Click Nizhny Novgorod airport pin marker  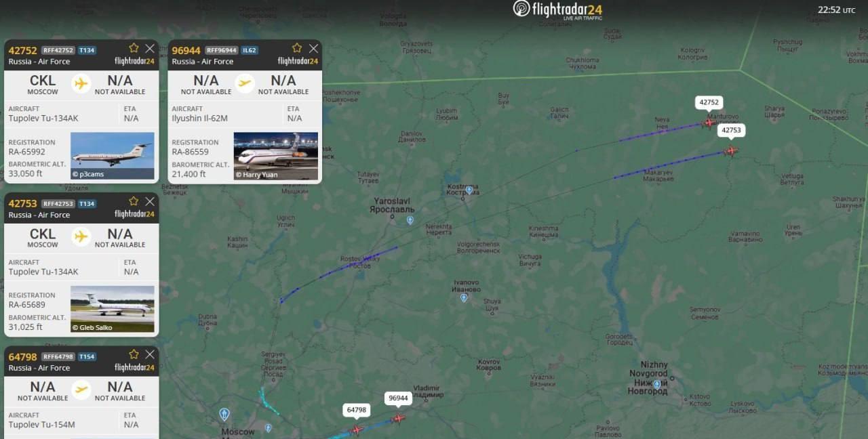pyautogui.click(x=656, y=384)
